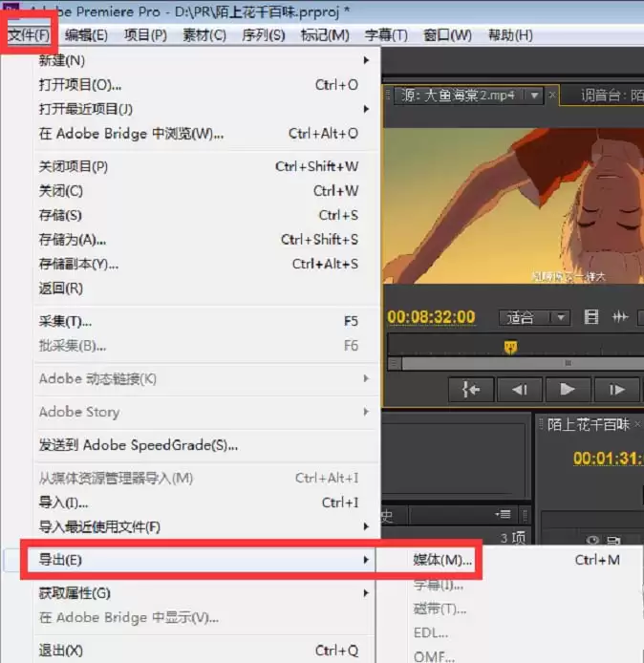
Task: Switch to the 调音台 tab
Action: pos(611,96)
